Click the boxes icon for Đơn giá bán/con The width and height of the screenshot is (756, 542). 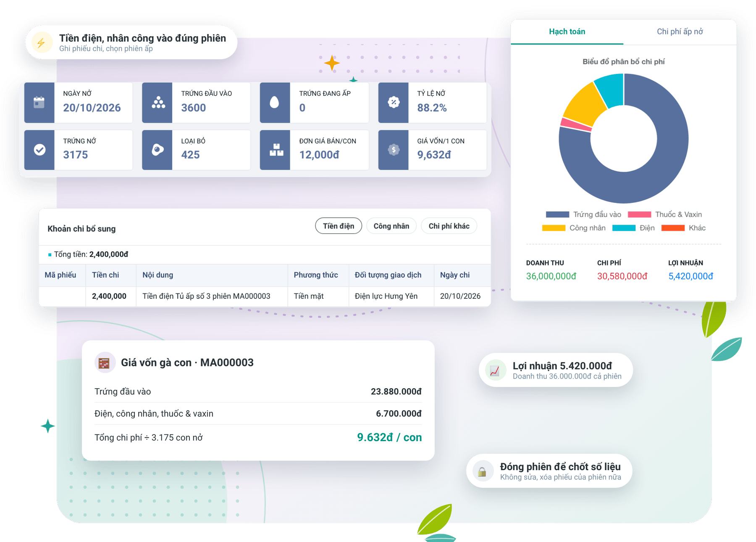click(276, 150)
